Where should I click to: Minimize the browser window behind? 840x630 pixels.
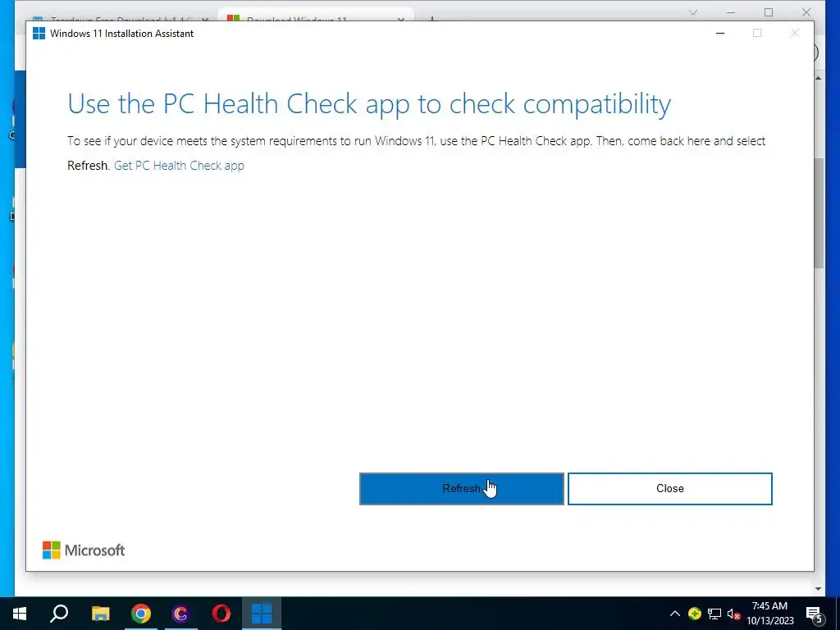coord(731,12)
